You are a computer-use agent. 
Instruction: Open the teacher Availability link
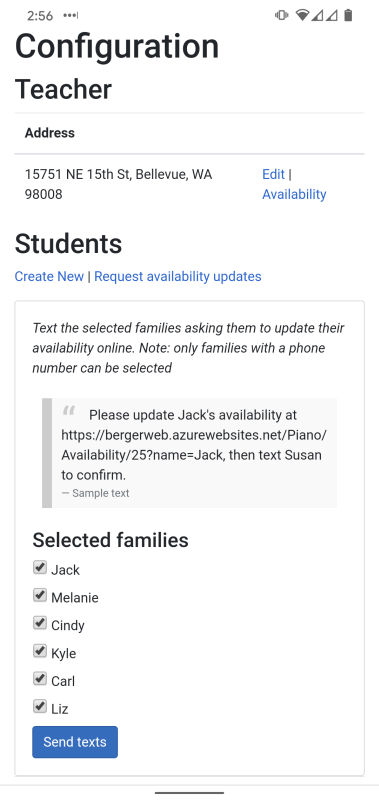tap(294, 194)
